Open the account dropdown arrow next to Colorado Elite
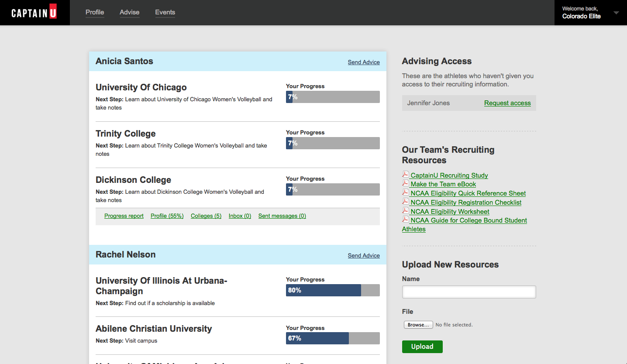Viewport: 627px width, 364px height. point(616,13)
